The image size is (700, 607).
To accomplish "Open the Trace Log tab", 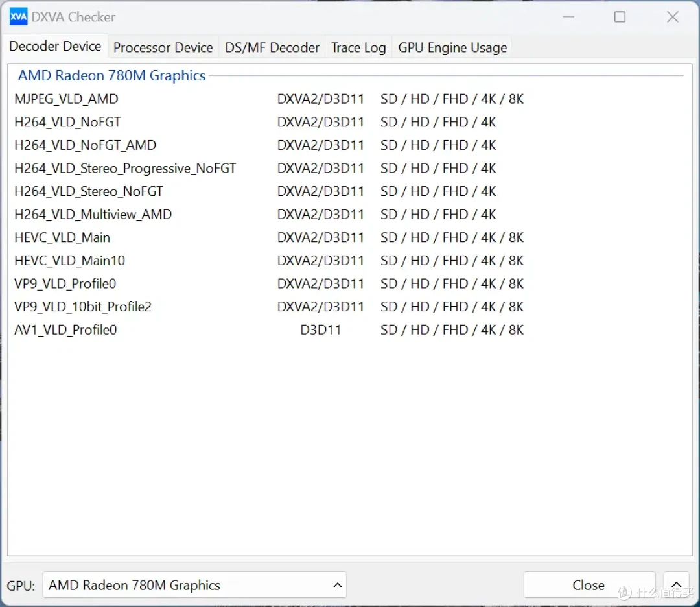I will coord(358,47).
